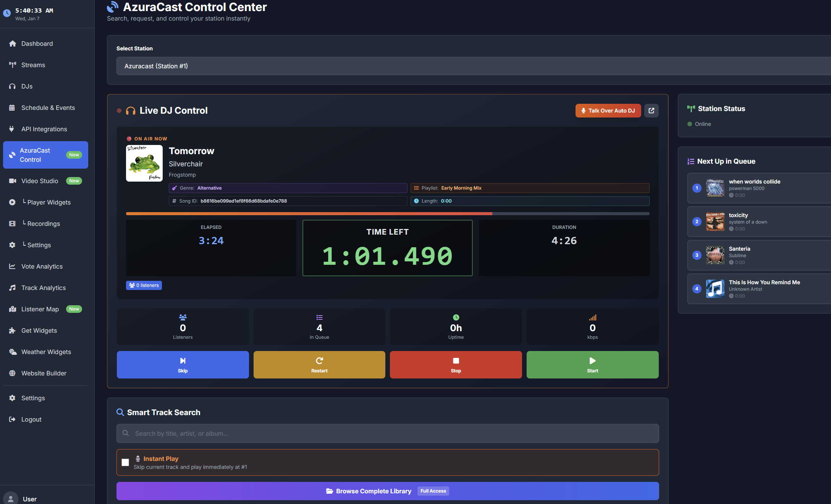Enable the Instant Play checkbox

pyautogui.click(x=125, y=462)
